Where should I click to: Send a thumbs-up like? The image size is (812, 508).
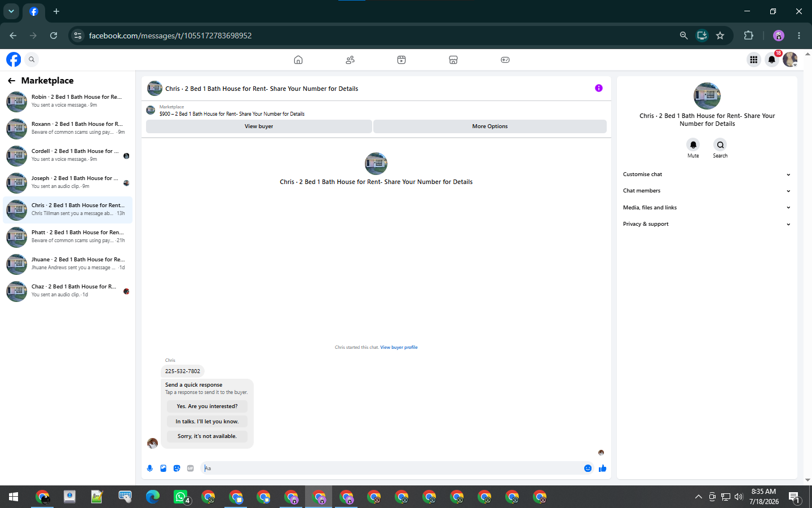click(602, 468)
